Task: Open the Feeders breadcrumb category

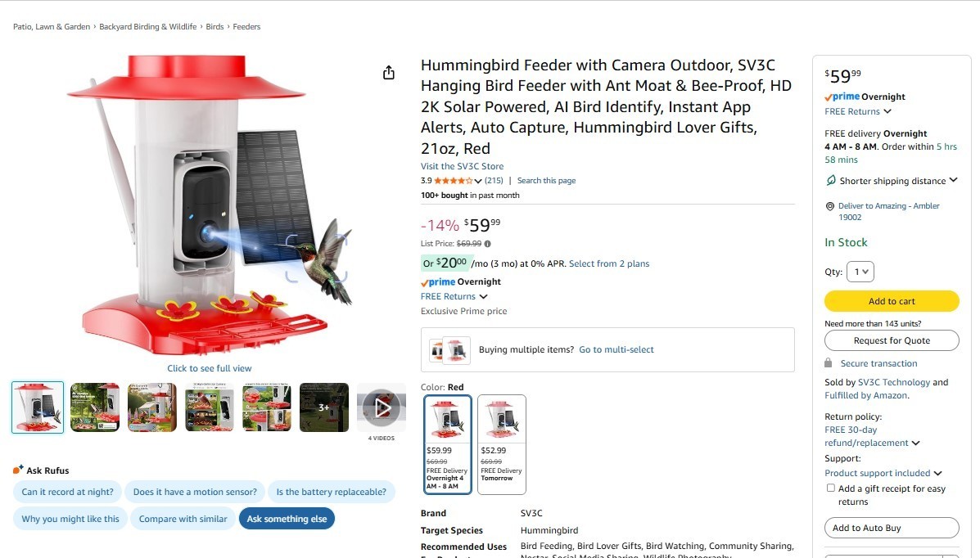Action: click(246, 27)
